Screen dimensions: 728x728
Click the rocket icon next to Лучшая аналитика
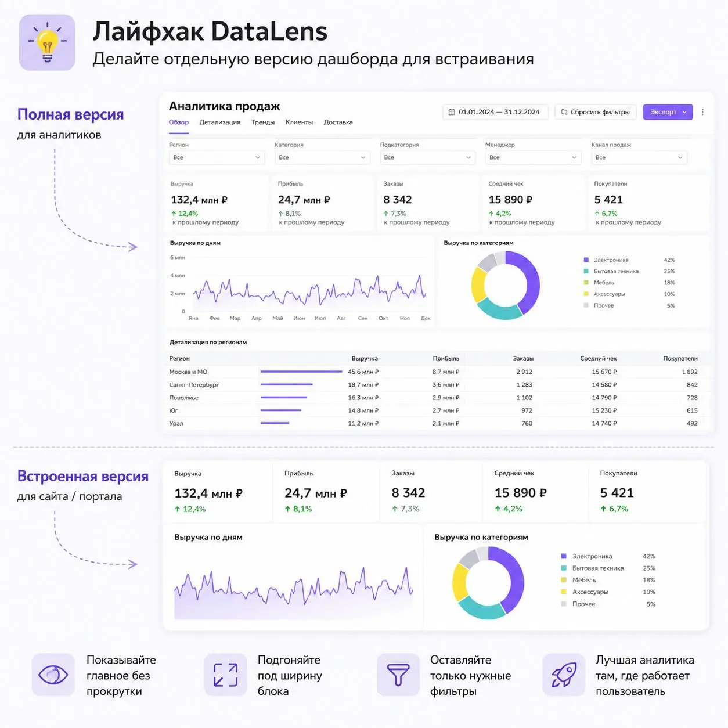coord(563,675)
